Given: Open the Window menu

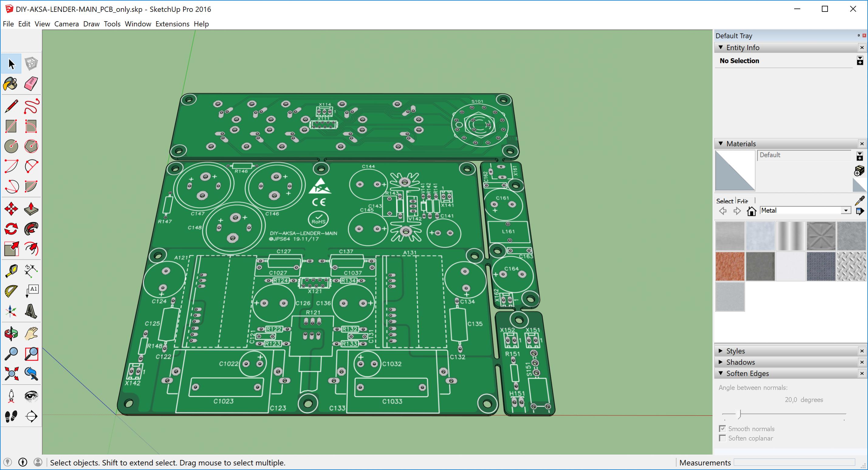Looking at the screenshot, I should (138, 24).
